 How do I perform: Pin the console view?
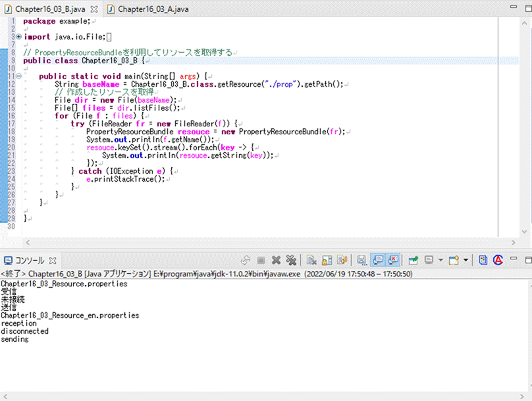tap(413, 260)
